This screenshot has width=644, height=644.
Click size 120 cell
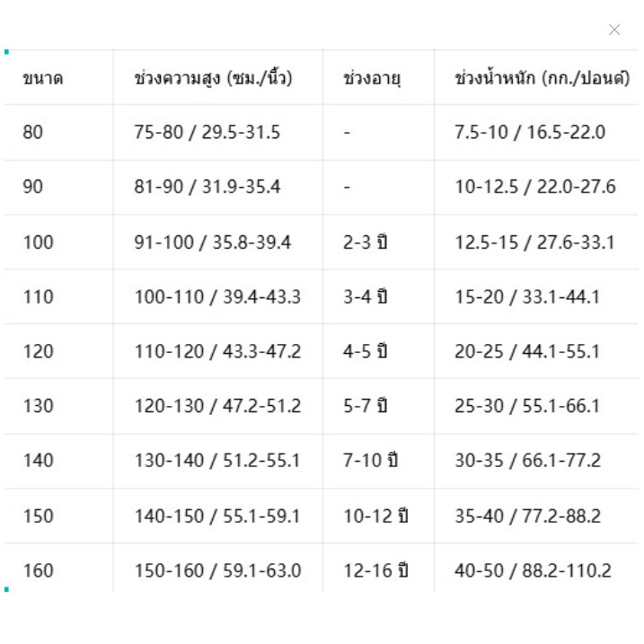click(x=39, y=351)
